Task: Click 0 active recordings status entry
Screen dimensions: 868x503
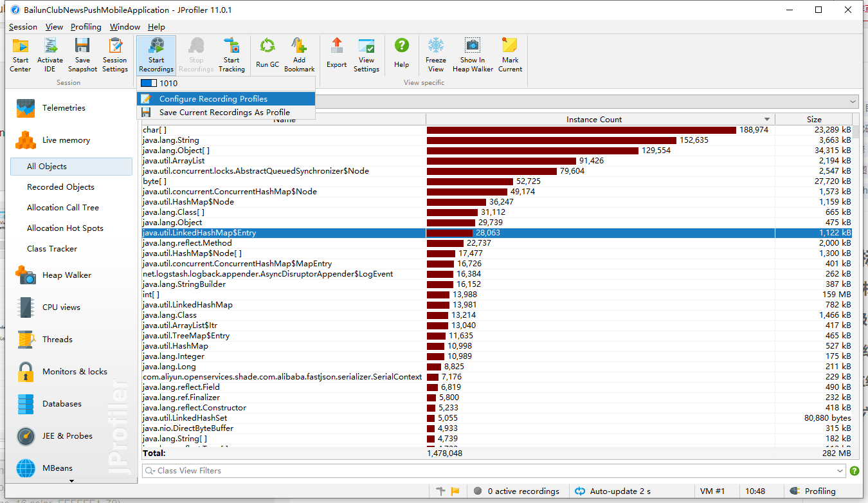Action: [x=516, y=491]
